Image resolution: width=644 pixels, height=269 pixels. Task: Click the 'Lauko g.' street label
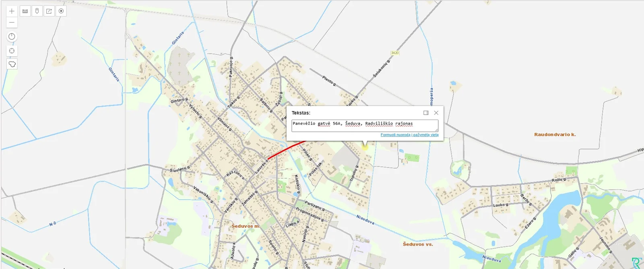(x=500, y=205)
